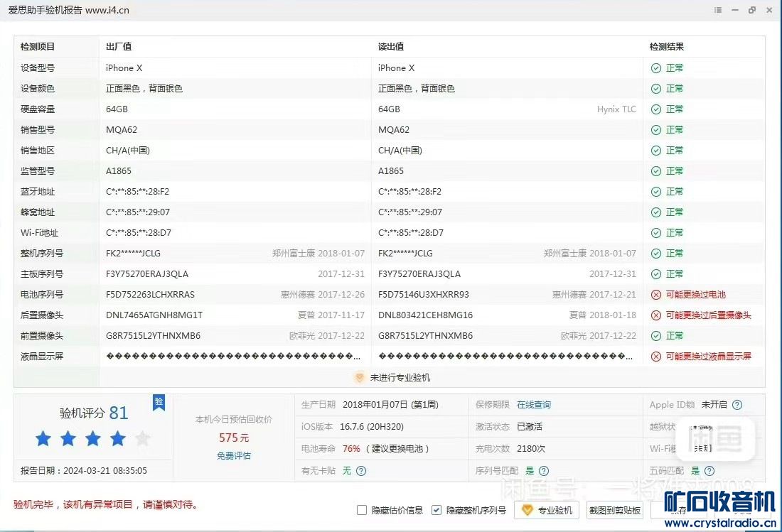Click the warning icon for 液晶显示屏 row
The height and width of the screenshot is (532, 782).
click(656, 357)
